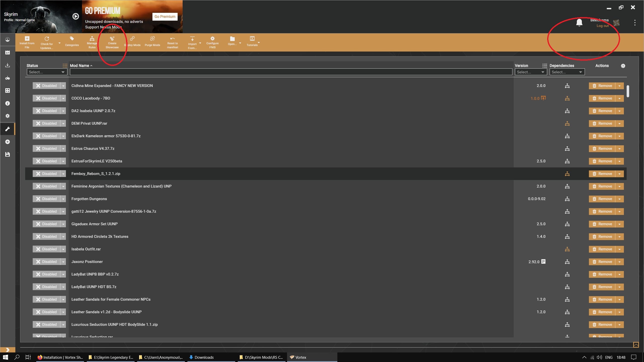
Task: Click Install From File in the toolbar
Action: point(27,42)
